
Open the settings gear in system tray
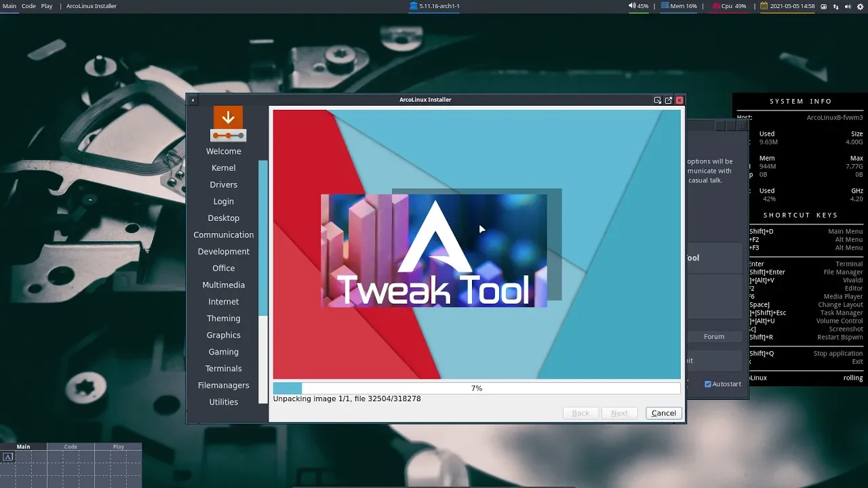click(x=861, y=6)
